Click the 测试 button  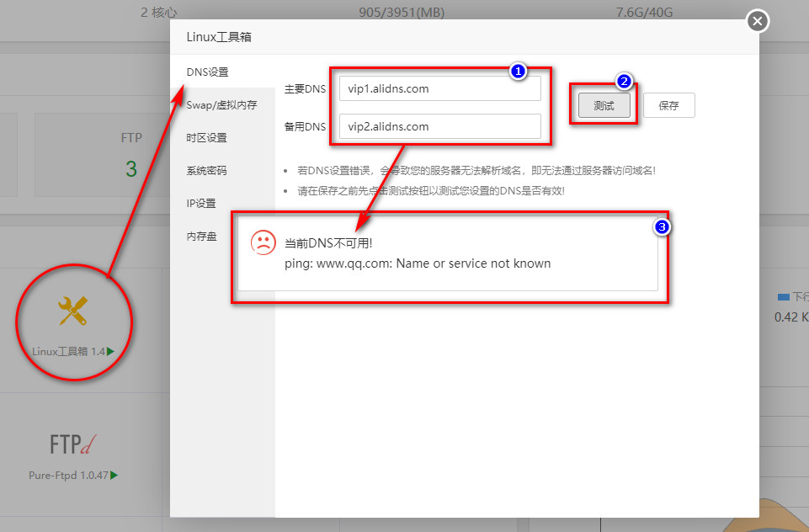click(x=604, y=106)
